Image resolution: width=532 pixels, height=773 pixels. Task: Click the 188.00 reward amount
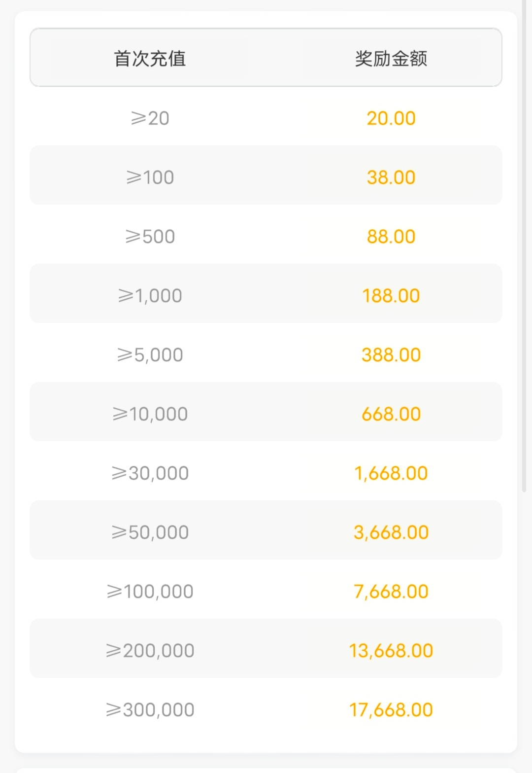[x=391, y=296]
